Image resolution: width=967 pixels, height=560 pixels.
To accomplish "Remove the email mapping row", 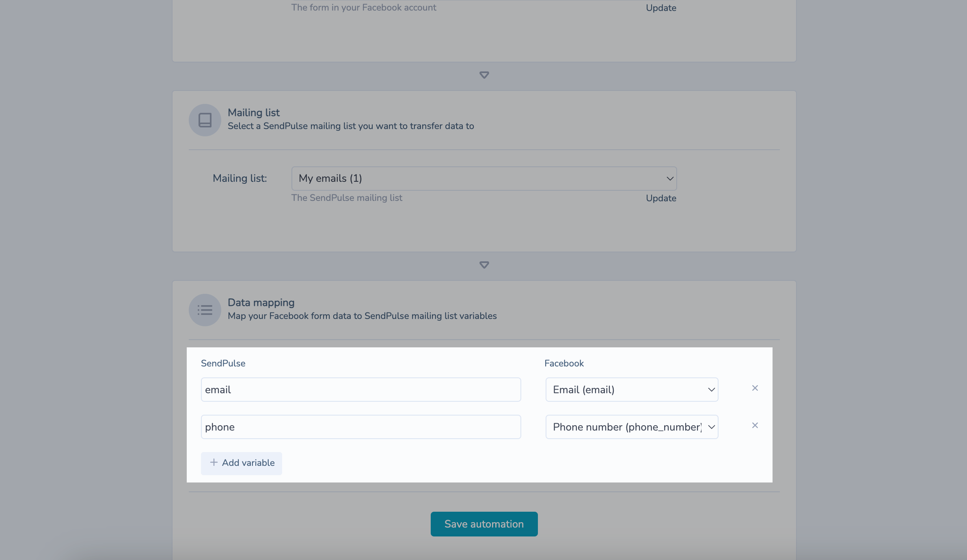I will tap(755, 388).
